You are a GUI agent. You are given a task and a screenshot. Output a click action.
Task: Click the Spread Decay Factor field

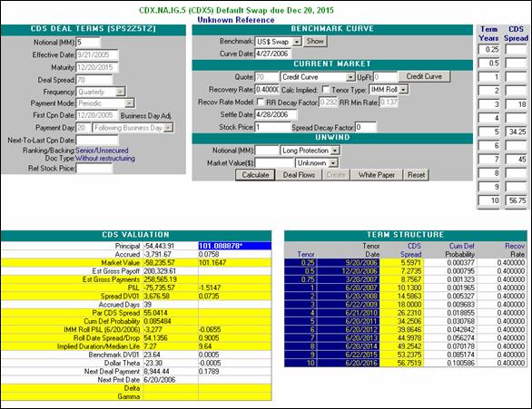(366, 127)
